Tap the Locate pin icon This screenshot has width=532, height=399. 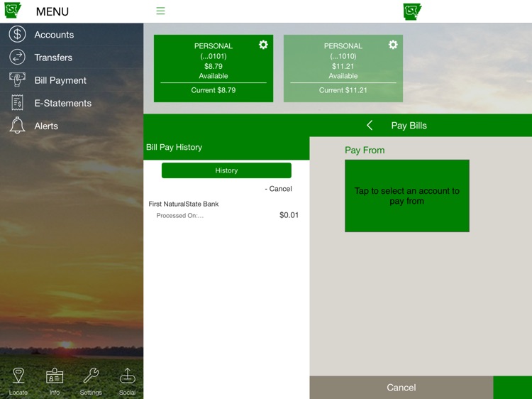(18, 376)
